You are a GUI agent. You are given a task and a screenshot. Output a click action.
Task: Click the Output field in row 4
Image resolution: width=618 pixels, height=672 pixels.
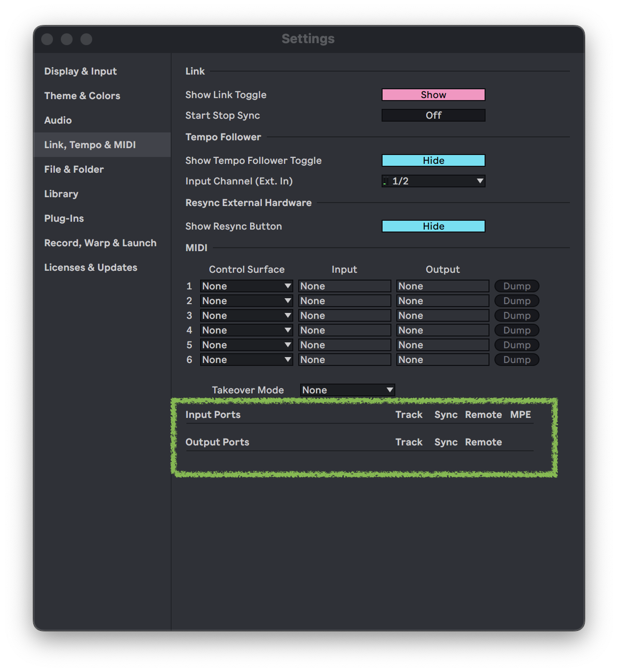click(x=443, y=330)
